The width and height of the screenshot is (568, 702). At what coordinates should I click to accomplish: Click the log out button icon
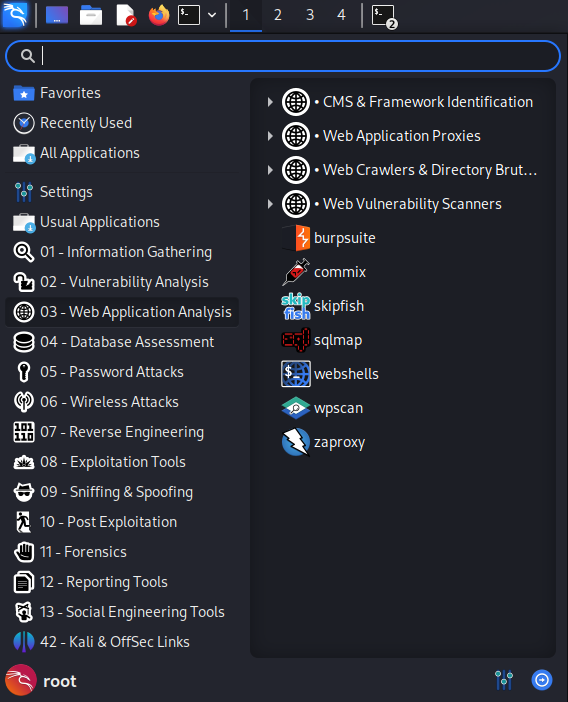(x=542, y=681)
